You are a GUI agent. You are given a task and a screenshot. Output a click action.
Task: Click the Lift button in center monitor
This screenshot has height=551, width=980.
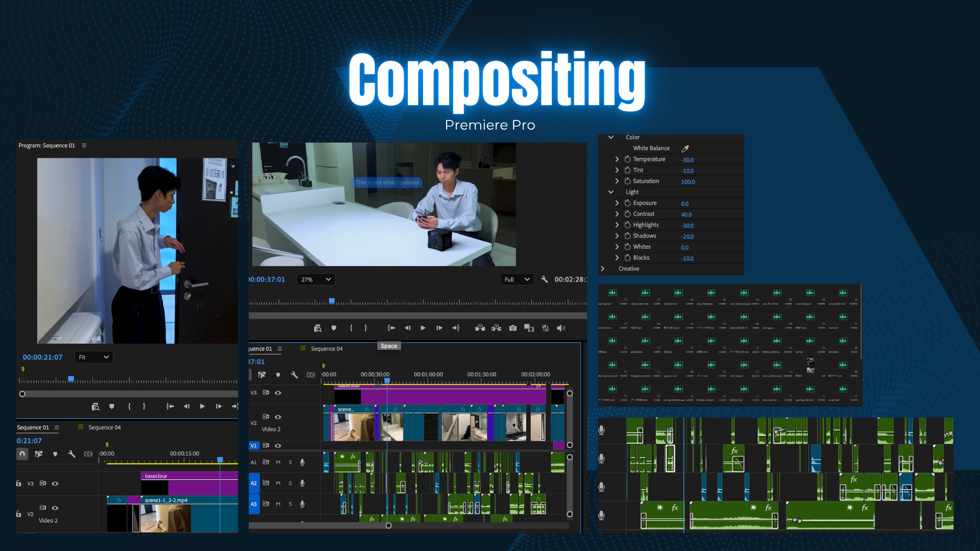[x=480, y=328]
